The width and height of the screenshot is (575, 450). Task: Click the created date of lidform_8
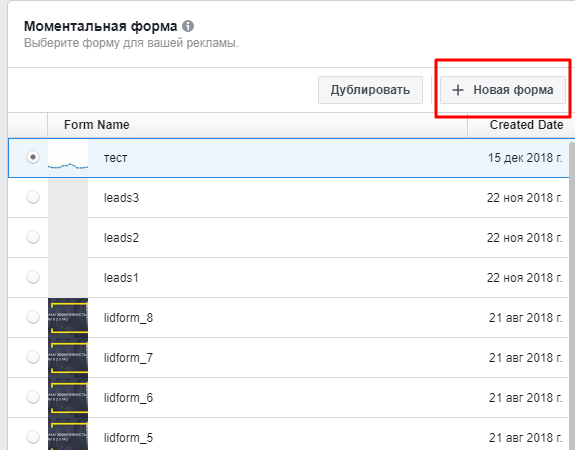pyautogui.click(x=525, y=318)
